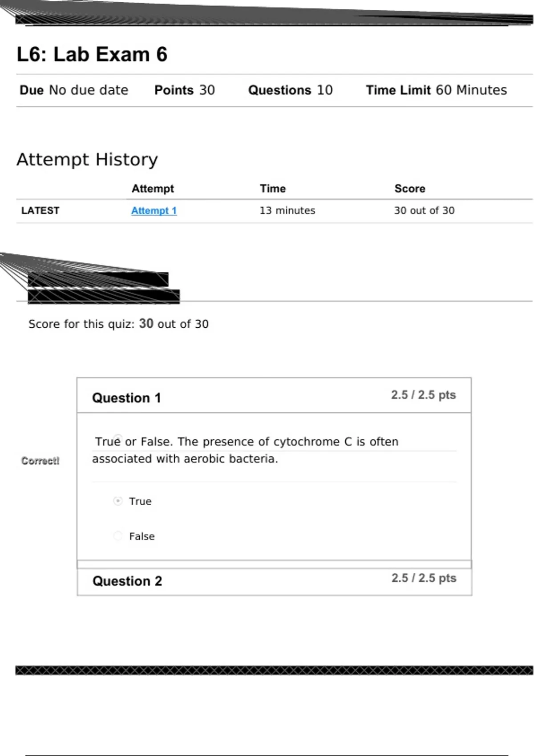The width and height of the screenshot is (534, 756).
Task: Click the Question 2 header
Action: coord(127,581)
